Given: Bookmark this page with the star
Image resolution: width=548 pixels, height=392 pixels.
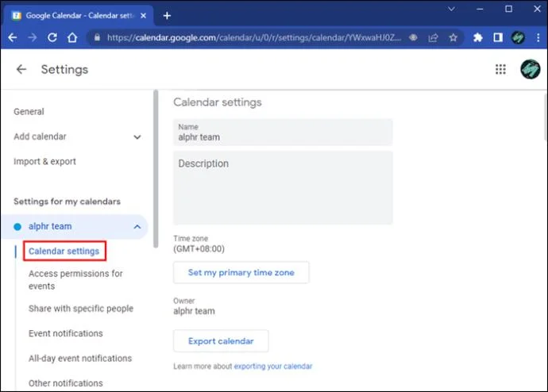Looking at the screenshot, I should [453, 37].
